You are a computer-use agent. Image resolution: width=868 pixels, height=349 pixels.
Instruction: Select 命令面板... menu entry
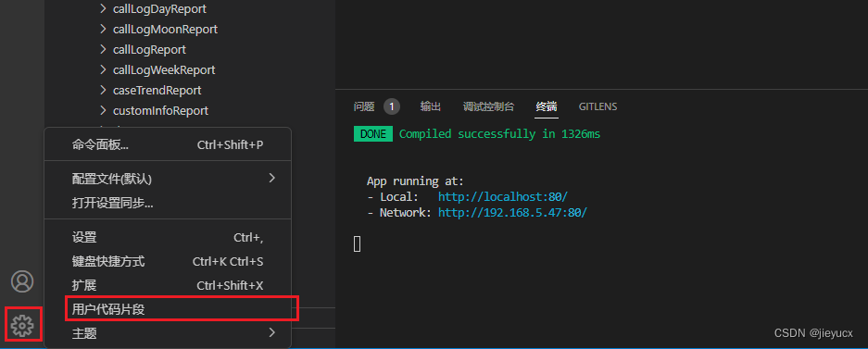tap(168, 145)
